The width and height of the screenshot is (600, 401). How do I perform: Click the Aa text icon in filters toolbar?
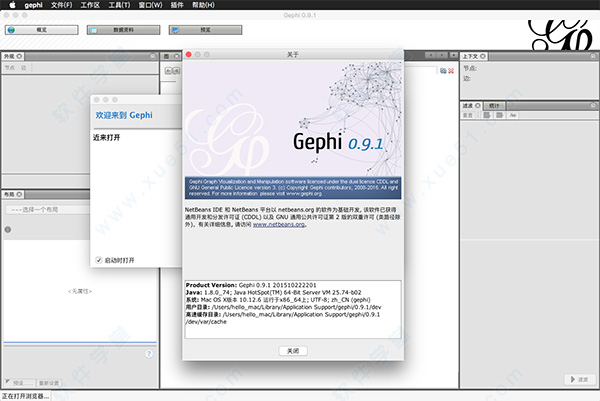click(513, 115)
